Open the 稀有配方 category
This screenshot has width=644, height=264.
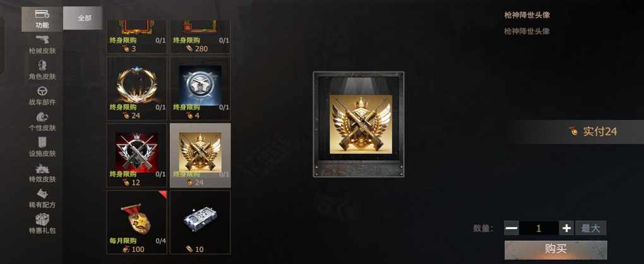[x=42, y=199]
